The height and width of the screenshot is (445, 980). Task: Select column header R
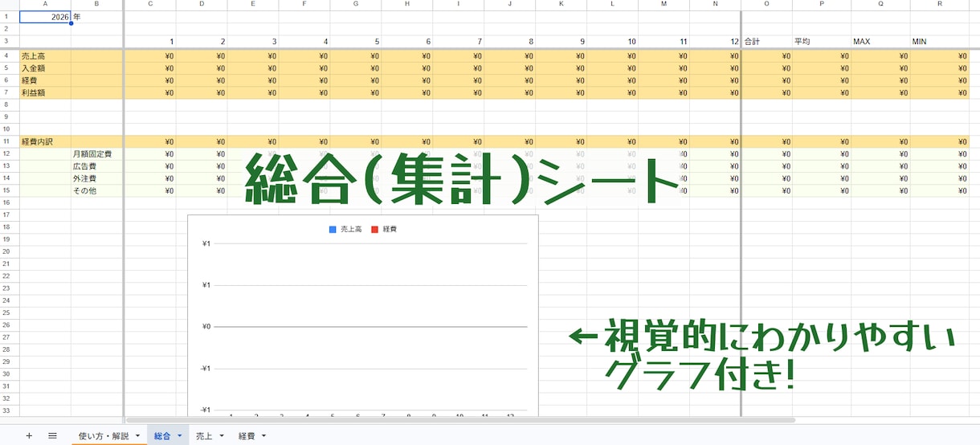(939, 5)
